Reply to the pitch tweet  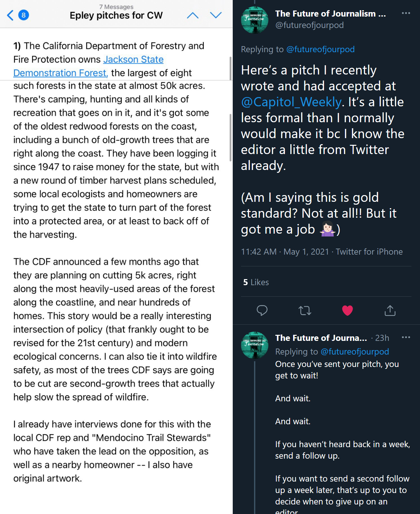(x=262, y=310)
